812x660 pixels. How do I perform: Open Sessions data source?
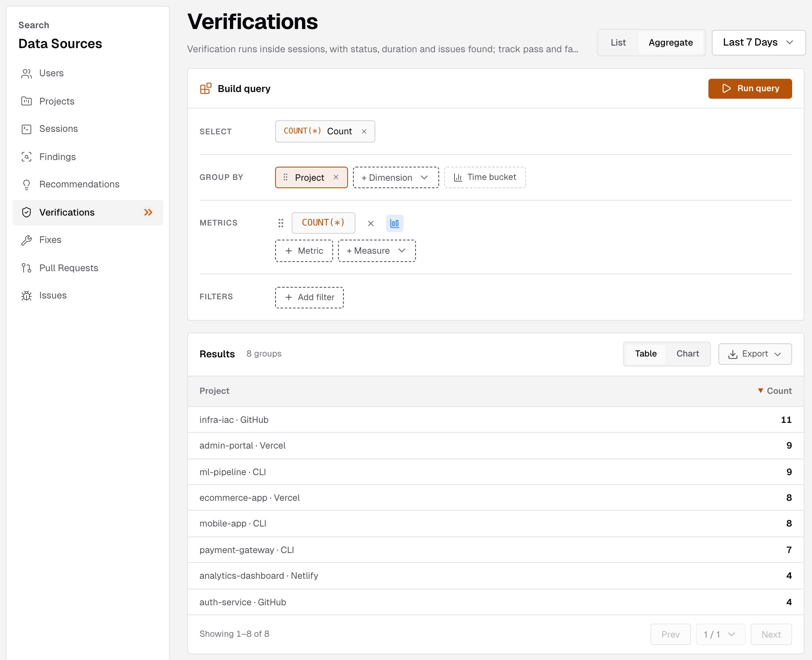pyautogui.click(x=88, y=129)
